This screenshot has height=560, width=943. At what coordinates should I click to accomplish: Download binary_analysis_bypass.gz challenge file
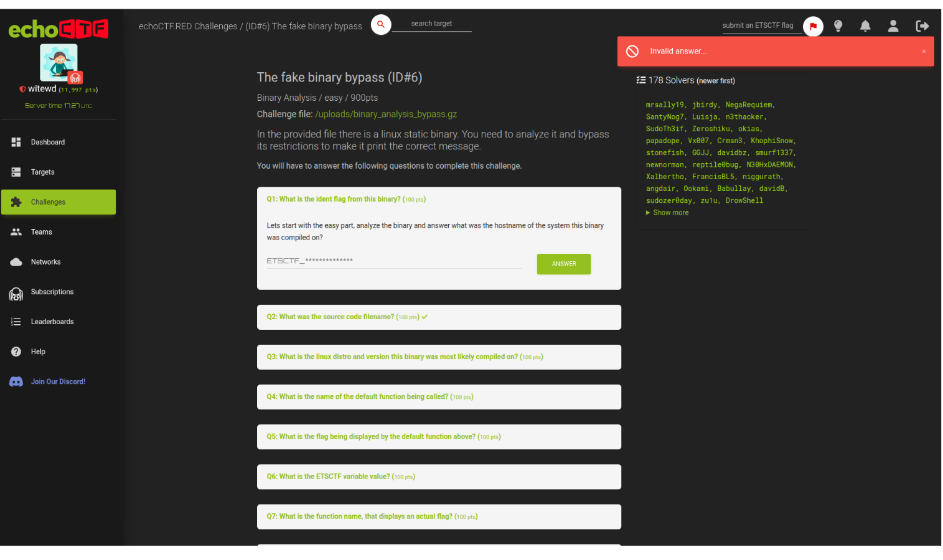coord(386,114)
